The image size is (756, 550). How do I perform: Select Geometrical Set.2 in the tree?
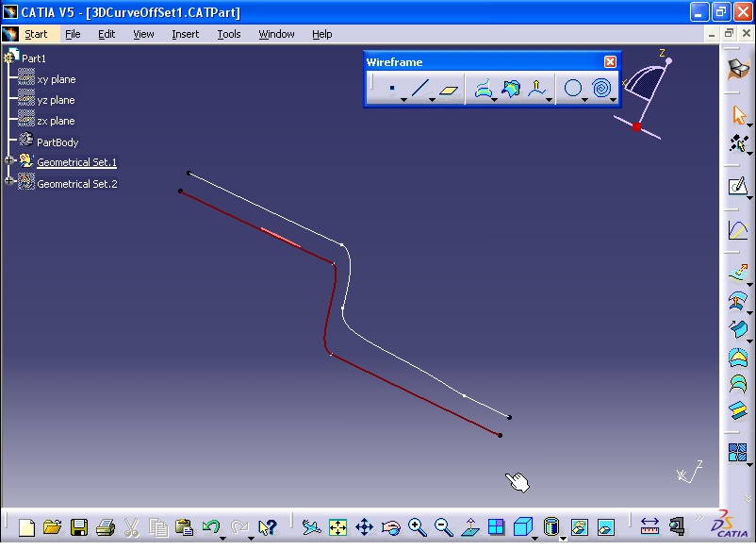77,184
